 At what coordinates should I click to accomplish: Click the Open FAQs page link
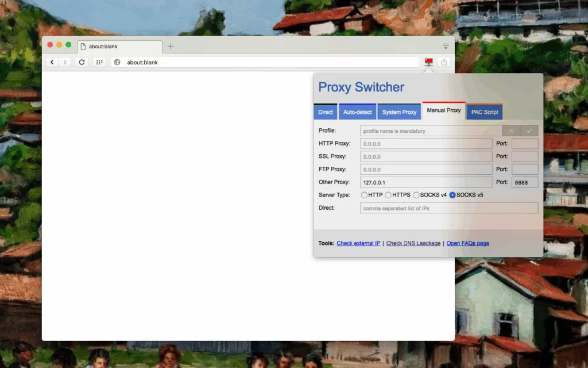pyautogui.click(x=467, y=243)
